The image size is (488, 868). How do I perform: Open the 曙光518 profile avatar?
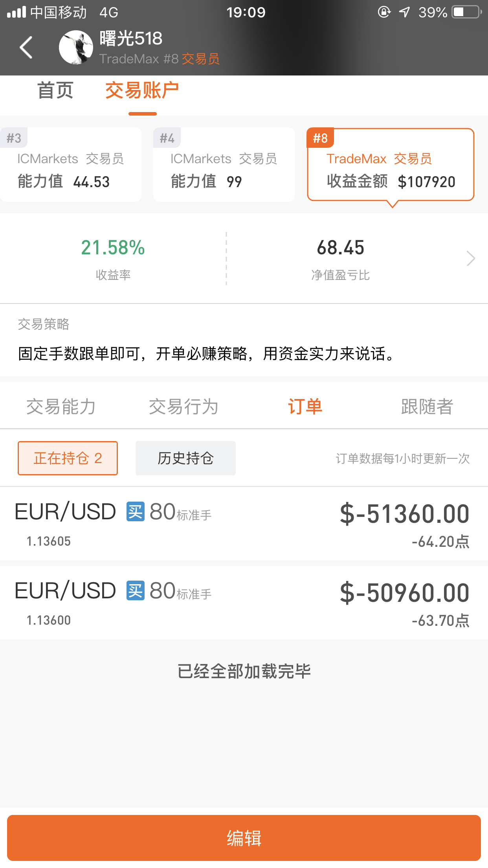pyautogui.click(x=76, y=47)
